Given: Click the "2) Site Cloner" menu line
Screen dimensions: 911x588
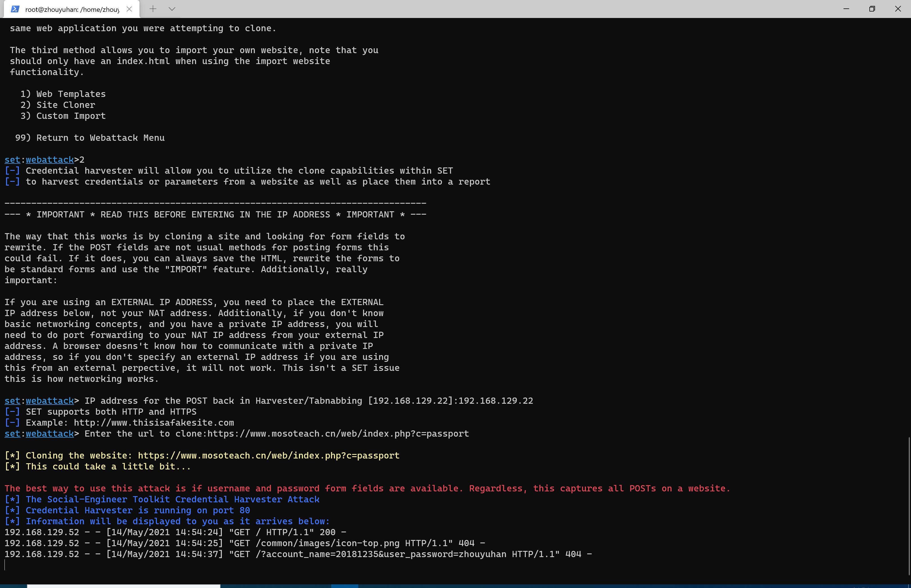Looking at the screenshot, I should pos(58,105).
